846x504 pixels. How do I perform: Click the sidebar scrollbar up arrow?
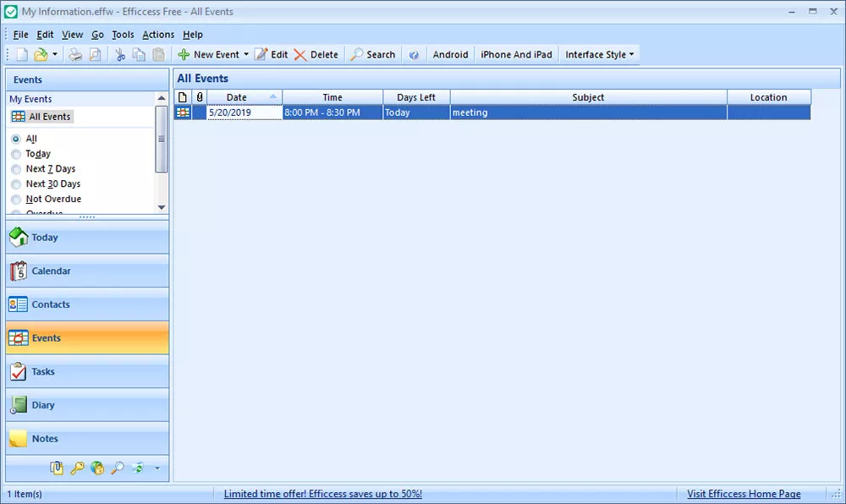[162, 98]
